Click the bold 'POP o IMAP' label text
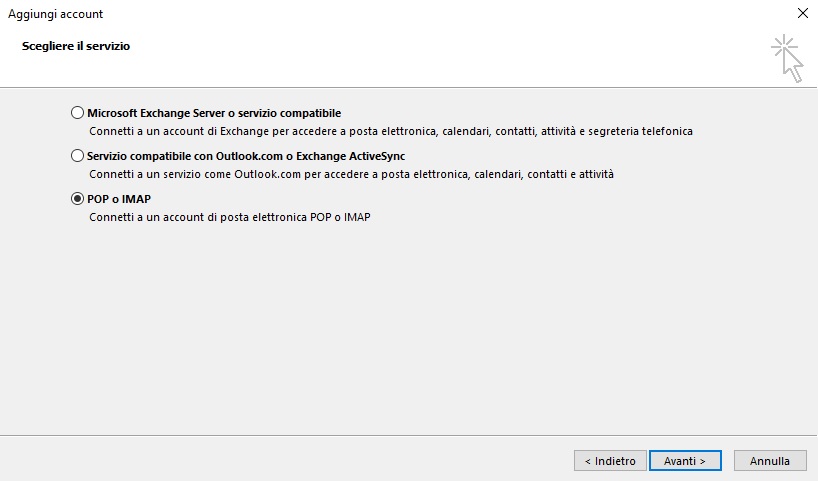Screen dimensions: 818x481 tap(119, 199)
